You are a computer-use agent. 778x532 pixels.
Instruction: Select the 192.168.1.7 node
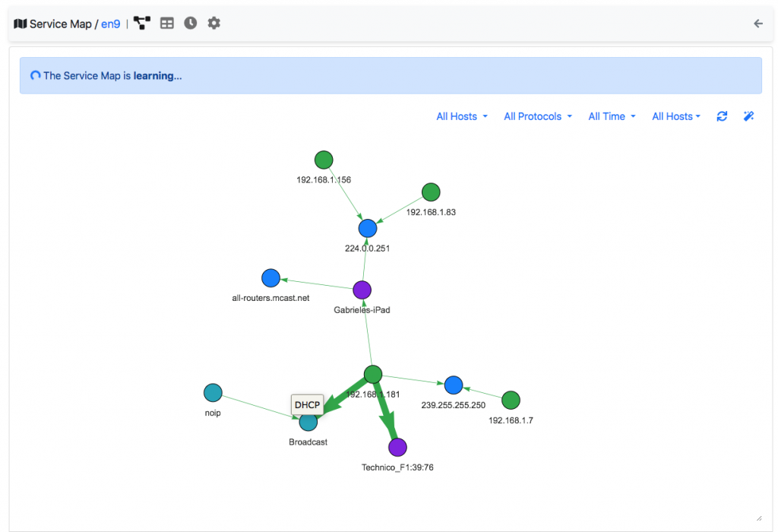(511, 400)
